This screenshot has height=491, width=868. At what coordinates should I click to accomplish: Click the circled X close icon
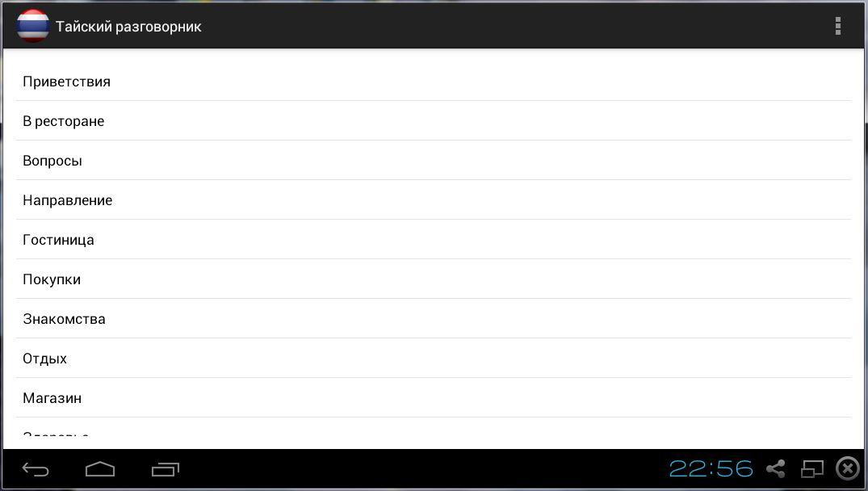[x=848, y=468]
